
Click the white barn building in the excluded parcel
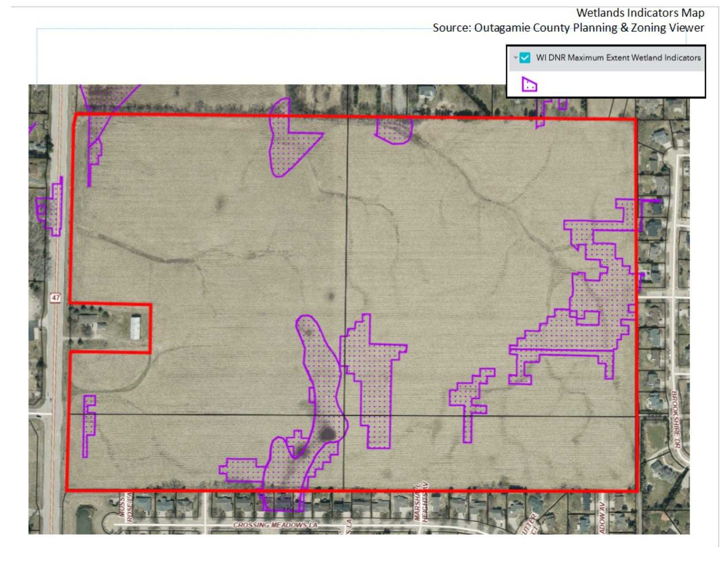135,328
